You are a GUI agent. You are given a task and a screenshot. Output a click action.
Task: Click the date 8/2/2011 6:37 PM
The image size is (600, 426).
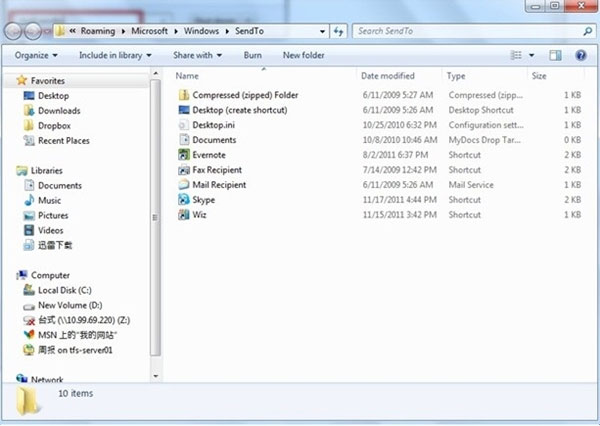(395, 155)
